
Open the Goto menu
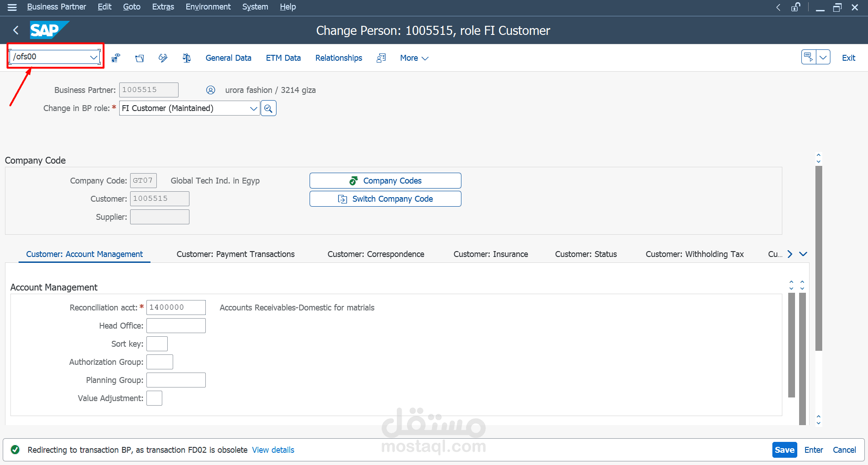(132, 7)
